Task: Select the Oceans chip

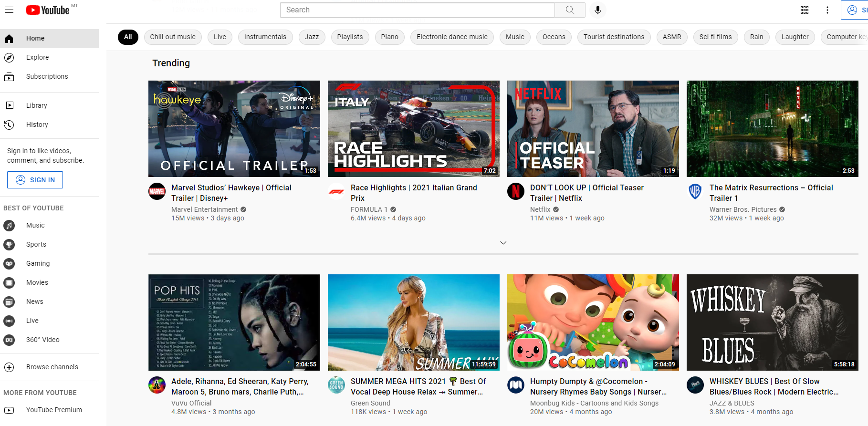Action: tap(554, 37)
